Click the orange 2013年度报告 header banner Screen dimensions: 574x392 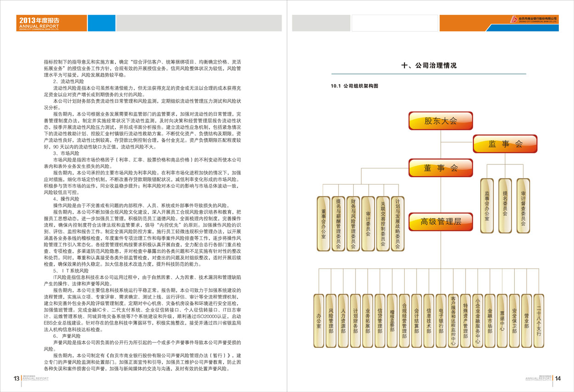tap(51, 23)
